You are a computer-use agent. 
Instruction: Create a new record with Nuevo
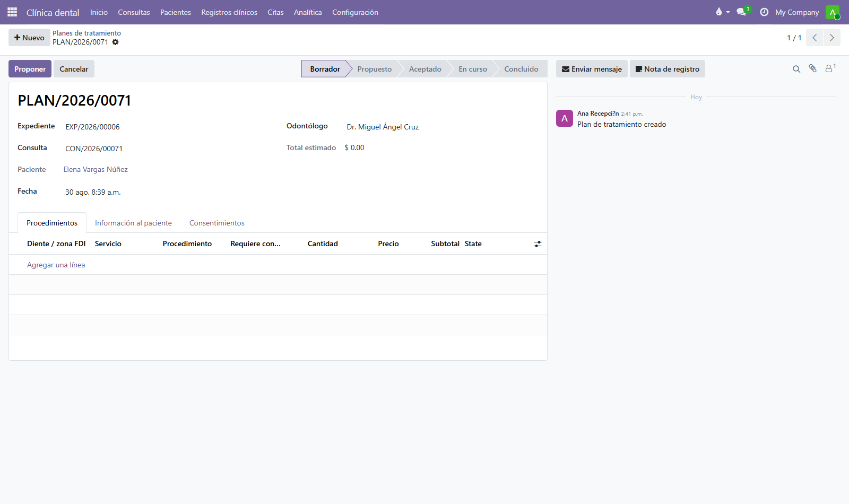29,38
